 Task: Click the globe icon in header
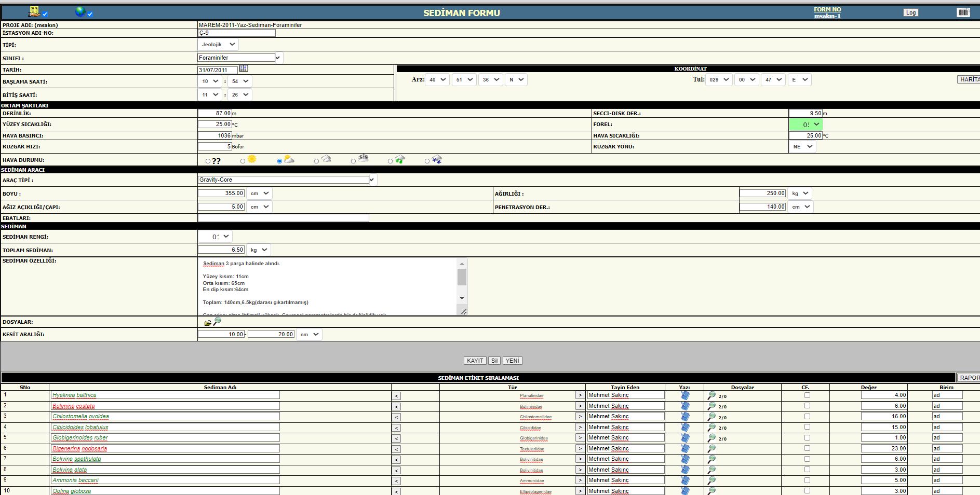click(80, 11)
